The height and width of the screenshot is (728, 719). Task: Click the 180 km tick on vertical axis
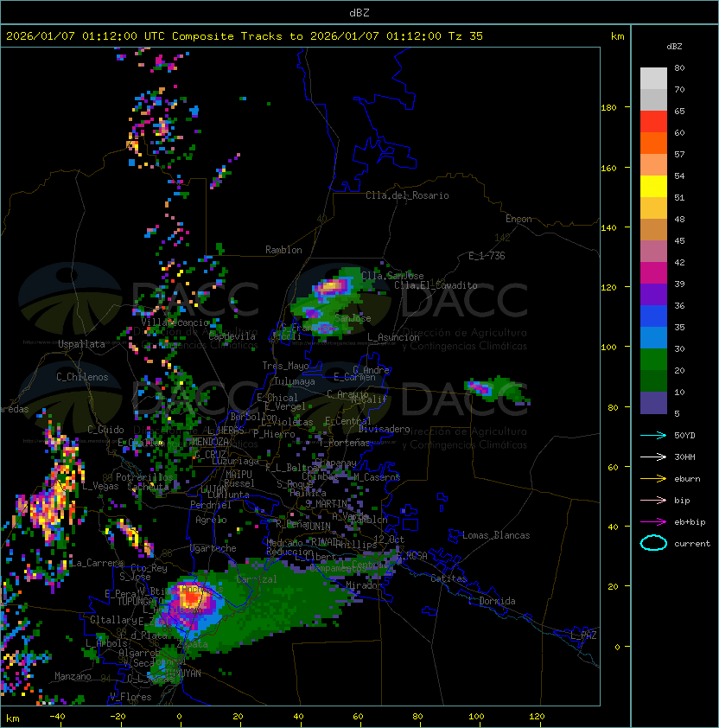pos(608,108)
